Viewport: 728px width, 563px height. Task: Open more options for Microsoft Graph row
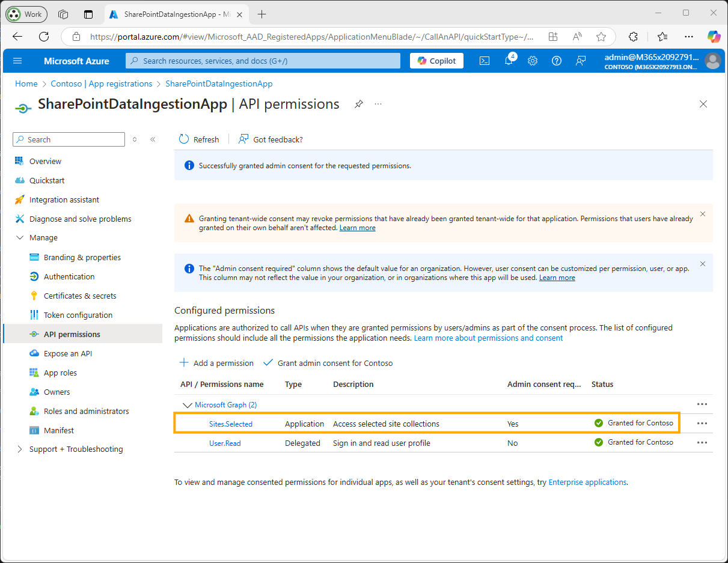point(702,404)
